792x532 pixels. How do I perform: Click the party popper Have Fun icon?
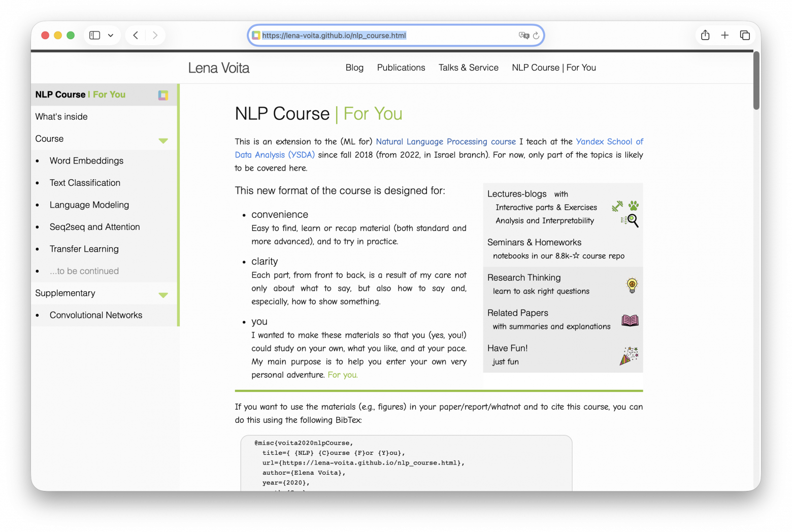(x=629, y=356)
